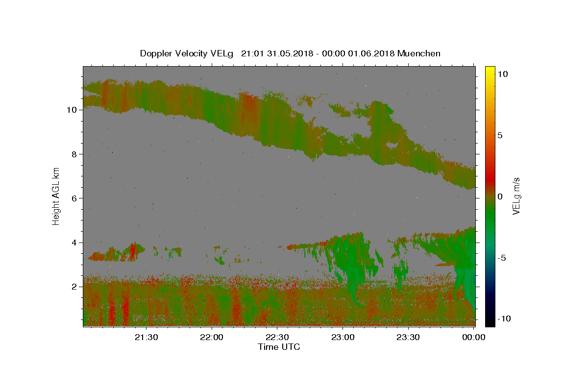Click the '22:00' time axis label

pyautogui.click(x=212, y=337)
